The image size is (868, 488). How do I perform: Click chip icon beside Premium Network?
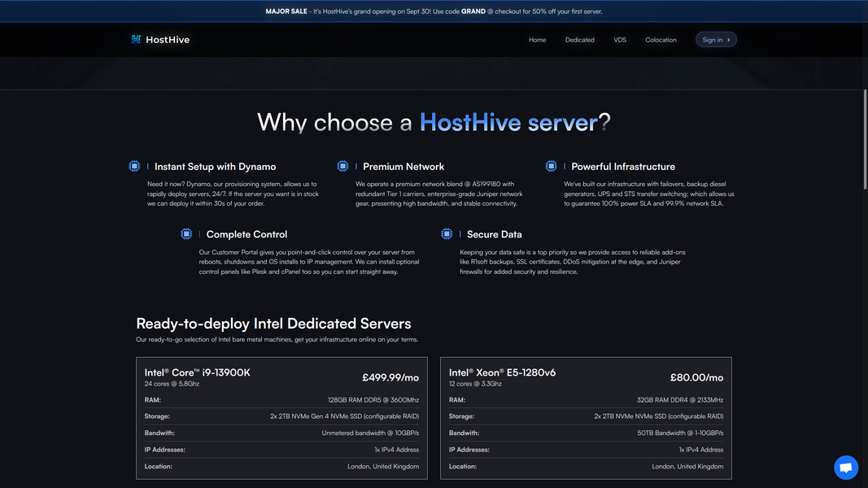342,166
